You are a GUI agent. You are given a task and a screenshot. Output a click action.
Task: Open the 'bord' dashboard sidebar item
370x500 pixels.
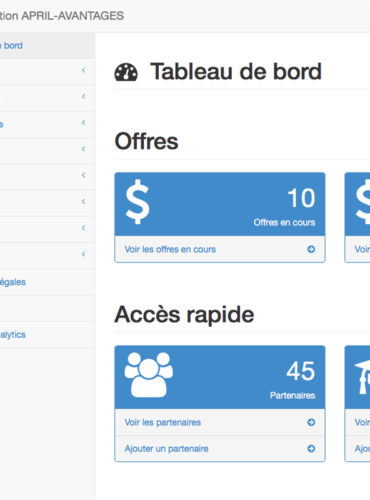point(47,46)
